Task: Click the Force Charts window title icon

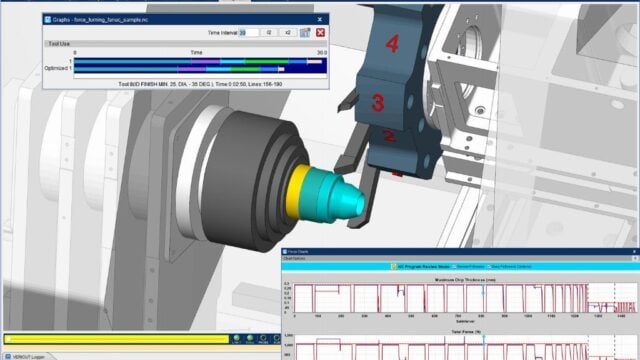Action: click(285, 251)
